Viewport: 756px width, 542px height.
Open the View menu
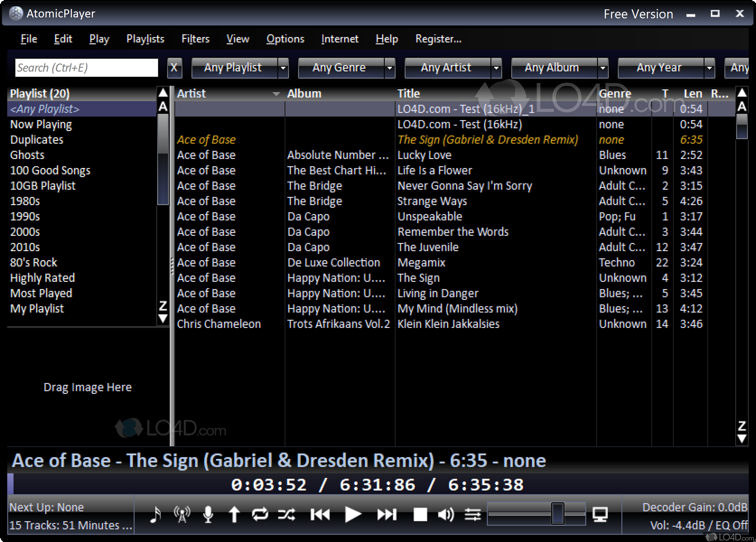click(238, 39)
